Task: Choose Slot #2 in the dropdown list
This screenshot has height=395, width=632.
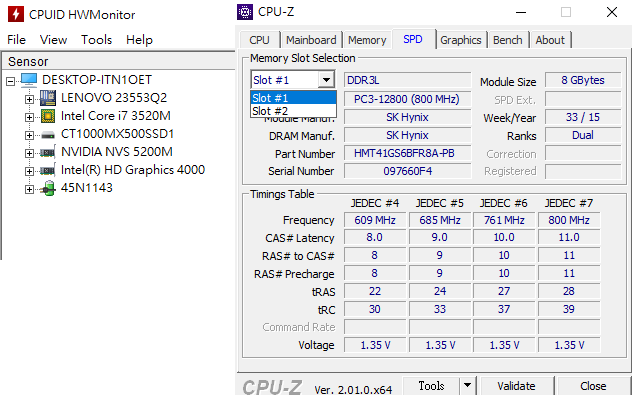Action: [x=293, y=111]
